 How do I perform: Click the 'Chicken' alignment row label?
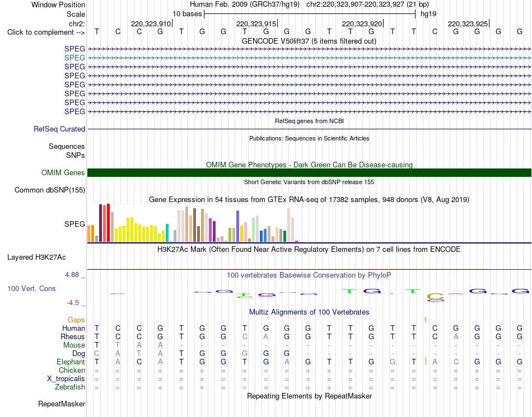pos(72,370)
